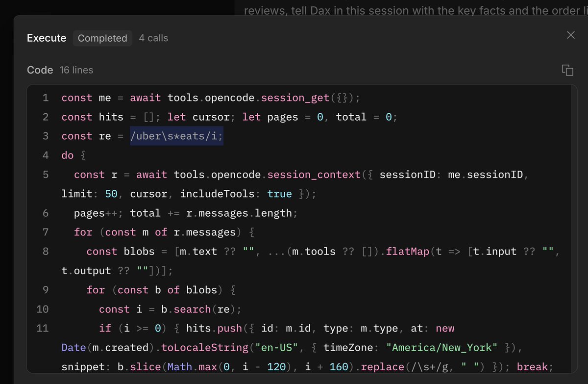The width and height of the screenshot is (588, 384).
Task: Click the flatMap call in the code
Action: coord(408,252)
